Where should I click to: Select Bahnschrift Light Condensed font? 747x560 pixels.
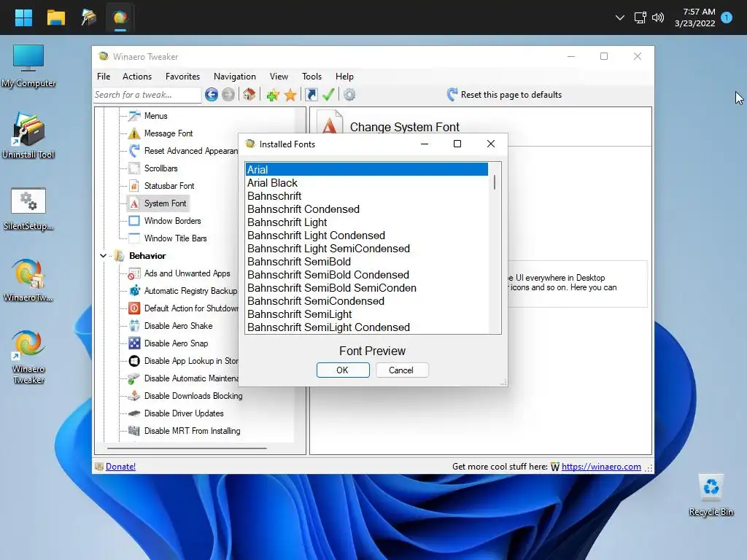coord(366,236)
